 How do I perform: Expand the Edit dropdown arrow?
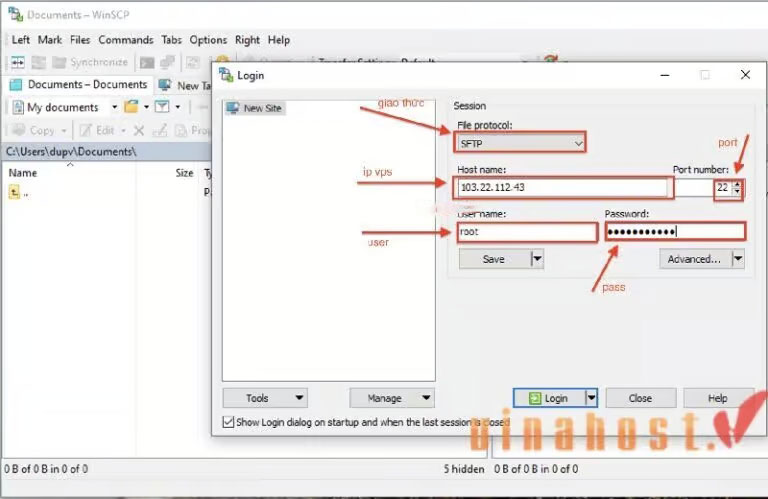tap(123, 131)
